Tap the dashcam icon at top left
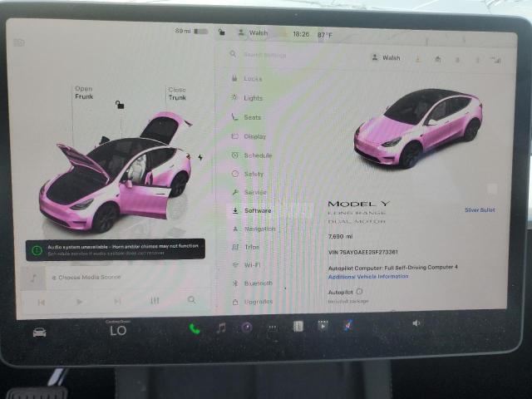532x399 pixels. tap(19, 42)
